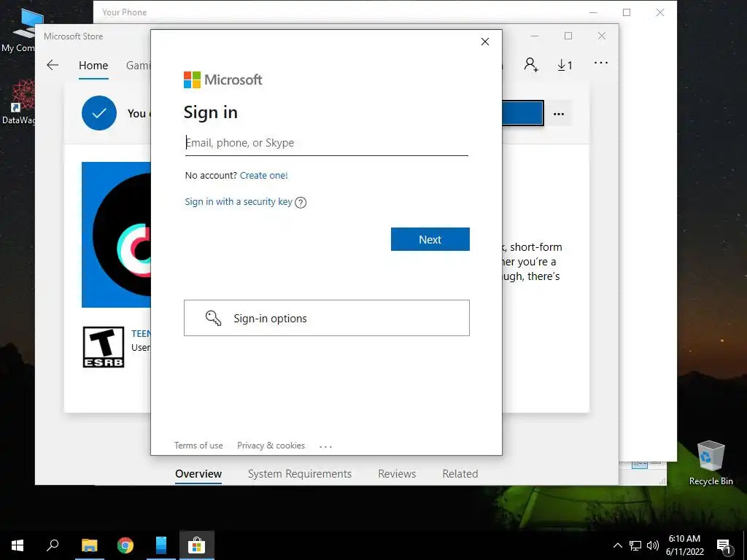The image size is (747, 560).
Task: Choose Sign in with a security key
Action: [x=239, y=201]
